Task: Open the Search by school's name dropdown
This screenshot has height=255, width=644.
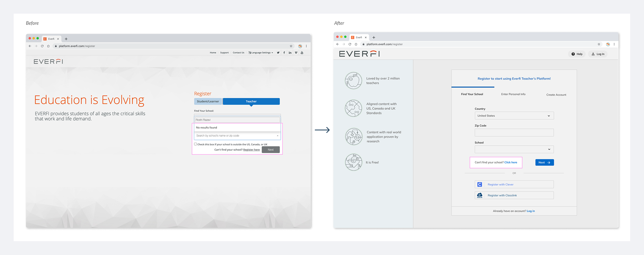Action: tap(237, 136)
